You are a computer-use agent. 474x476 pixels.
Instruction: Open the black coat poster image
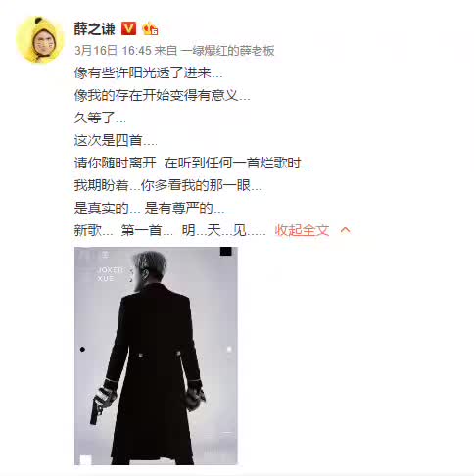(x=156, y=356)
